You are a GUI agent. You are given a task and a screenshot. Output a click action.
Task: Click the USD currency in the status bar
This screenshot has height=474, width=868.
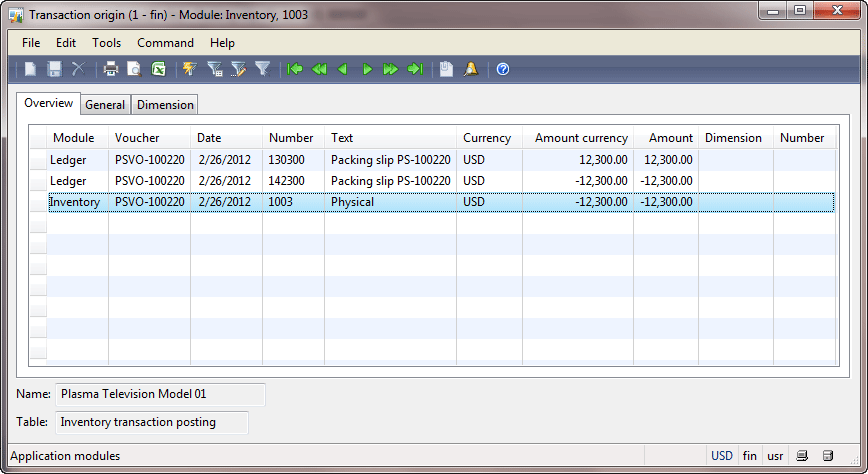click(x=721, y=456)
